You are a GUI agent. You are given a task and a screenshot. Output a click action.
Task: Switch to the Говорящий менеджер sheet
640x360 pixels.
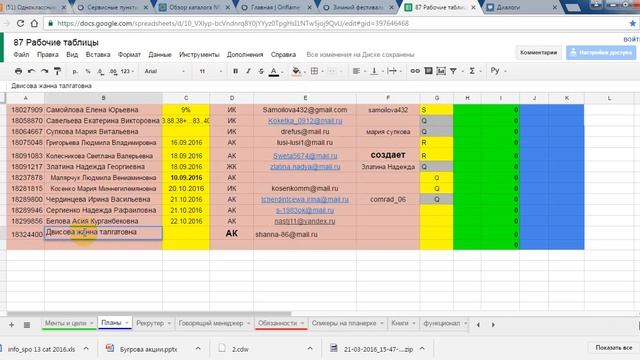pyautogui.click(x=211, y=323)
